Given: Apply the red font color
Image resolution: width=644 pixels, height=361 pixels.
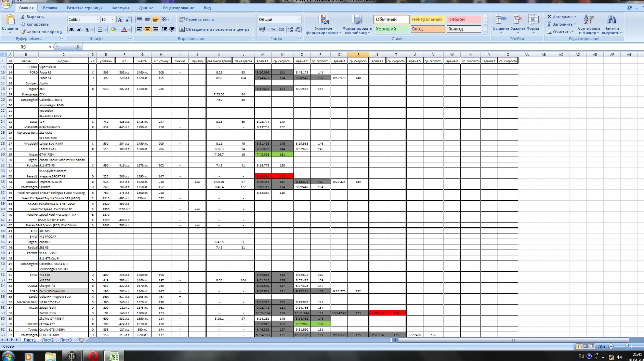Looking at the screenshot, I should click(124, 29).
